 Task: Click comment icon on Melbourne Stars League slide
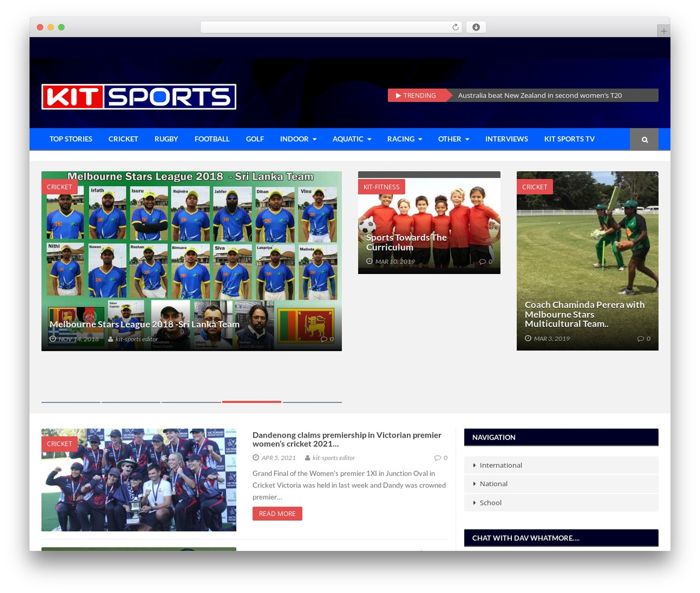point(324,339)
